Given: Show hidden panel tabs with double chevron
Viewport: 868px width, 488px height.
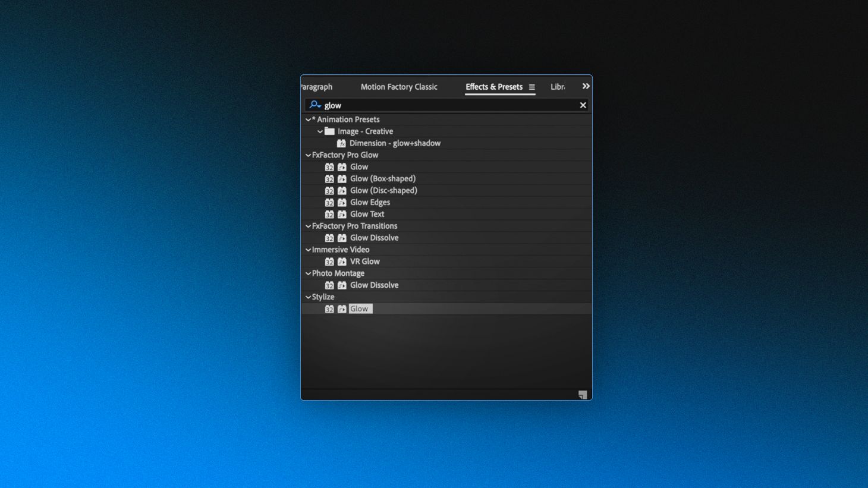Looking at the screenshot, I should pyautogui.click(x=586, y=86).
